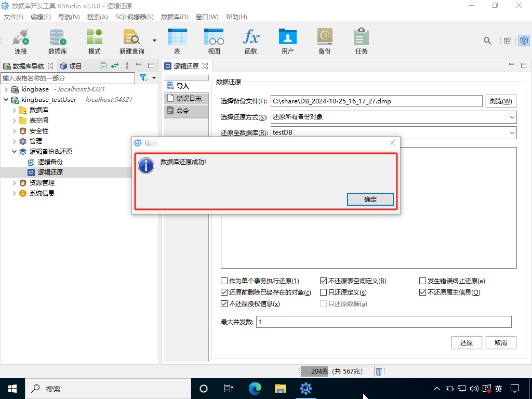Image resolution: width=532 pixels, height=399 pixels.
Task: Open the SQL编辑器 menu
Action: click(x=134, y=17)
